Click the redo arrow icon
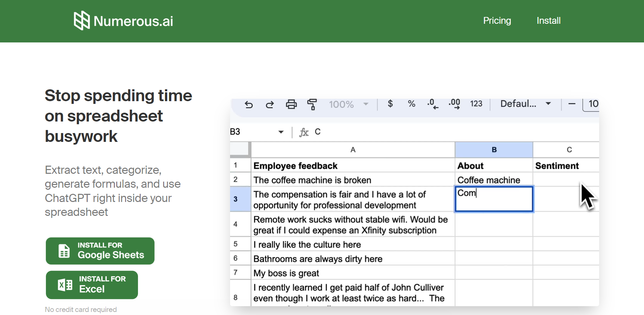This screenshot has height=315, width=644. click(x=270, y=105)
